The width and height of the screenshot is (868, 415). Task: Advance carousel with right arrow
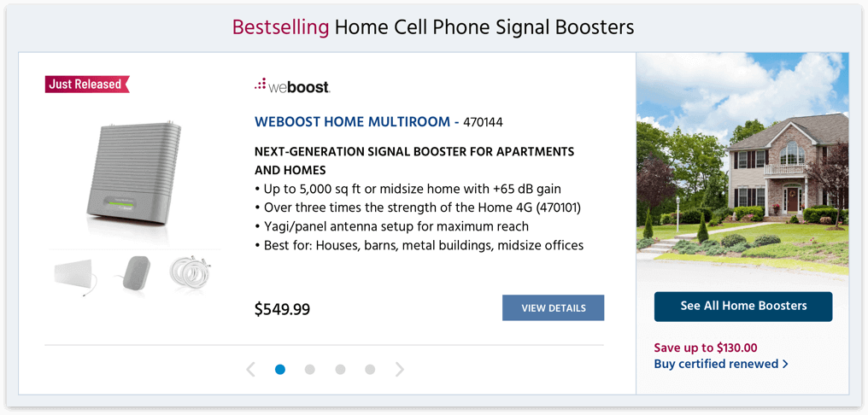pyautogui.click(x=399, y=370)
